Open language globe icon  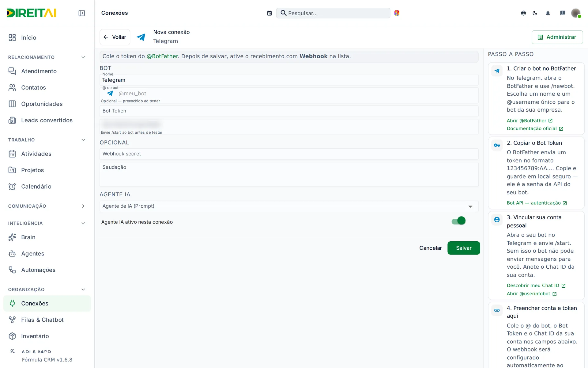523,13
